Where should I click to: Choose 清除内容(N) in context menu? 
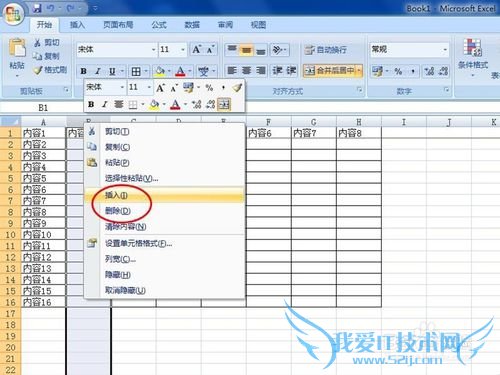pos(165,227)
